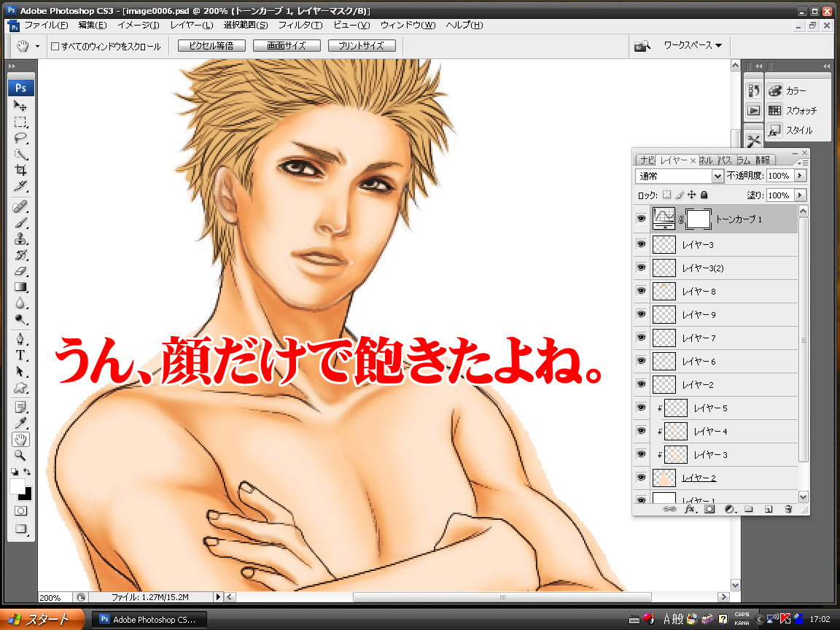Click the add layer style fx icon
This screenshot has height=630, width=840.
click(691, 510)
